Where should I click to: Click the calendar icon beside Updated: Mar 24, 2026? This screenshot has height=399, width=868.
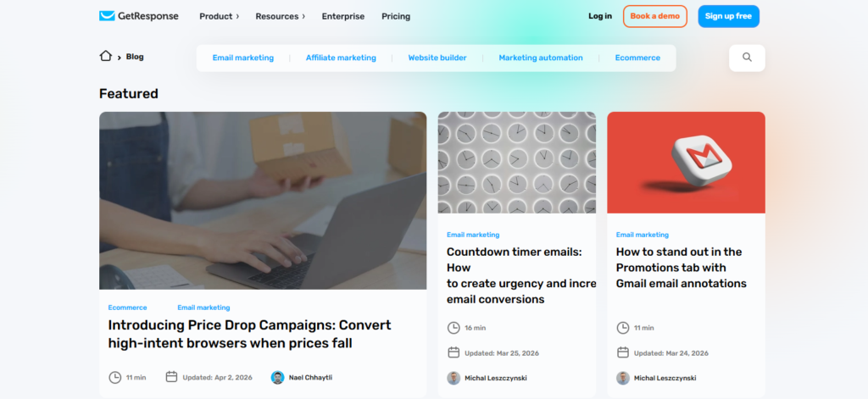[x=623, y=352]
